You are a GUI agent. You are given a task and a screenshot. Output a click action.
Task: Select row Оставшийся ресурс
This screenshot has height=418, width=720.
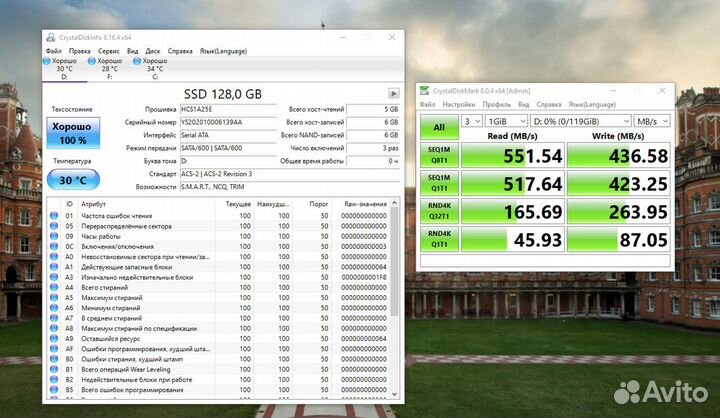[219, 338]
